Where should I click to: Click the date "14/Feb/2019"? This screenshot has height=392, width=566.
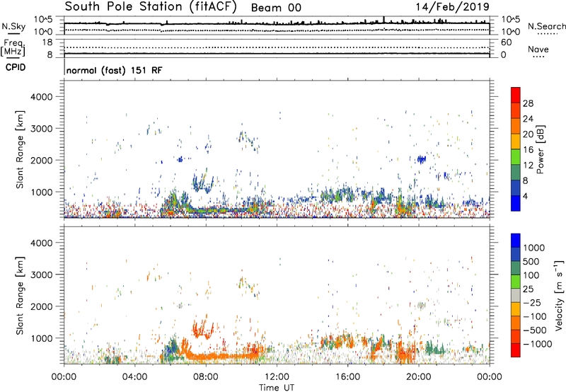452,7
